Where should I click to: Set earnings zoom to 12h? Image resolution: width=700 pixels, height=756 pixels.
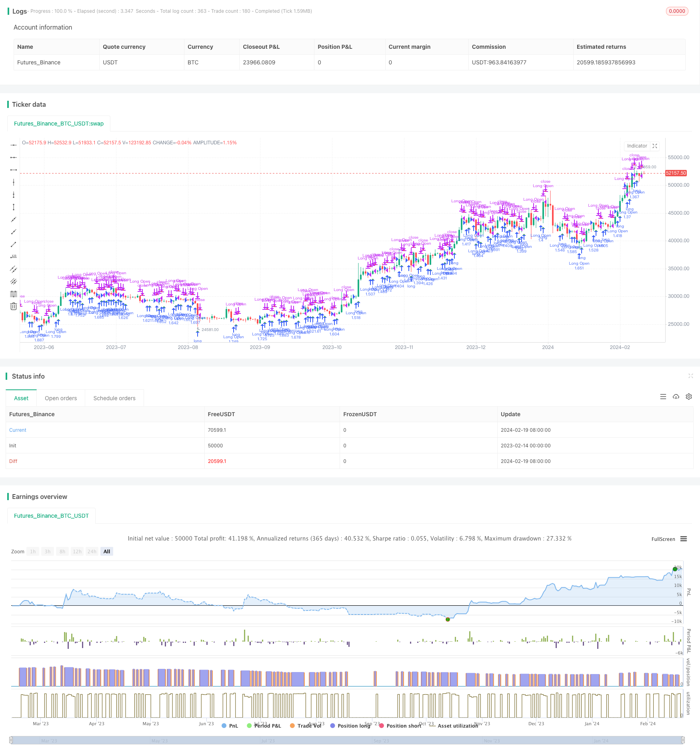pyautogui.click(x=77, y=551)
